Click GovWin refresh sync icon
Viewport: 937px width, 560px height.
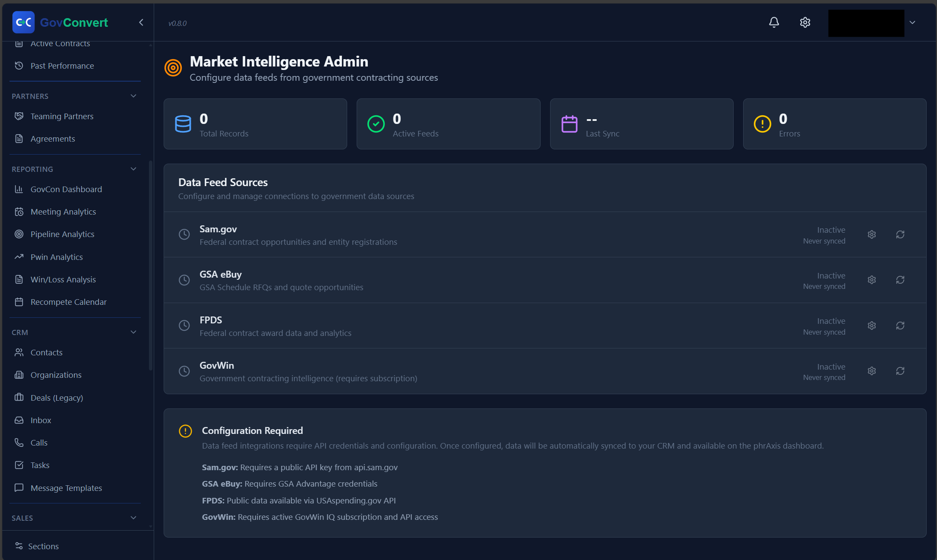click(x=900, y=371)
